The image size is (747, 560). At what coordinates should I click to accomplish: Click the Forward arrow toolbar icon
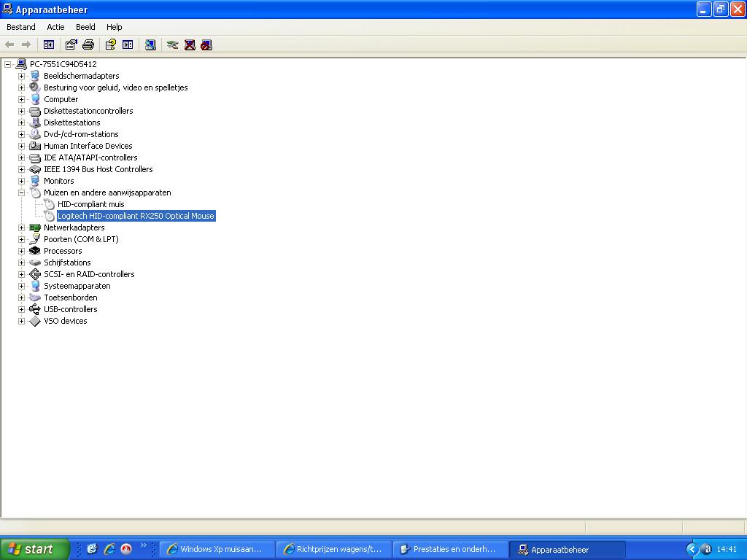point(26,44)
